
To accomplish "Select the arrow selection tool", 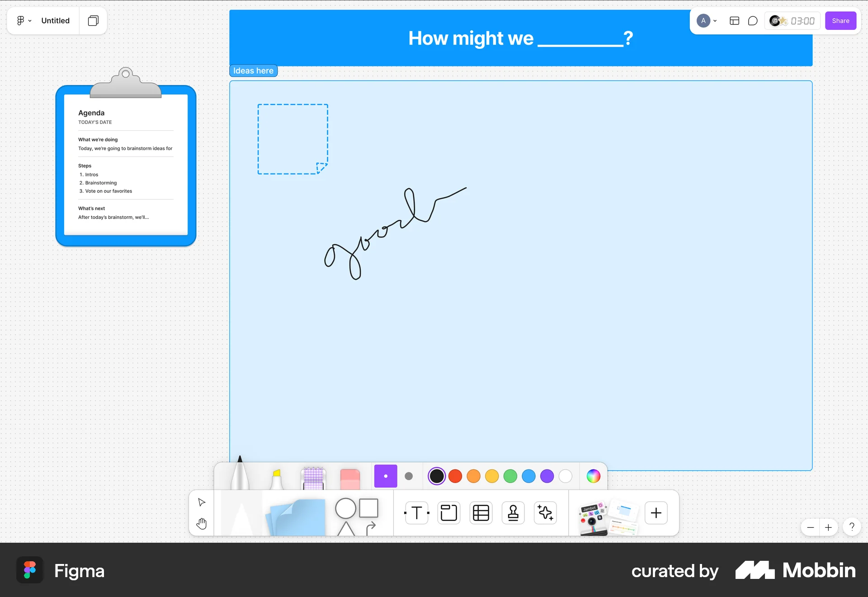I will pos(201,502).
